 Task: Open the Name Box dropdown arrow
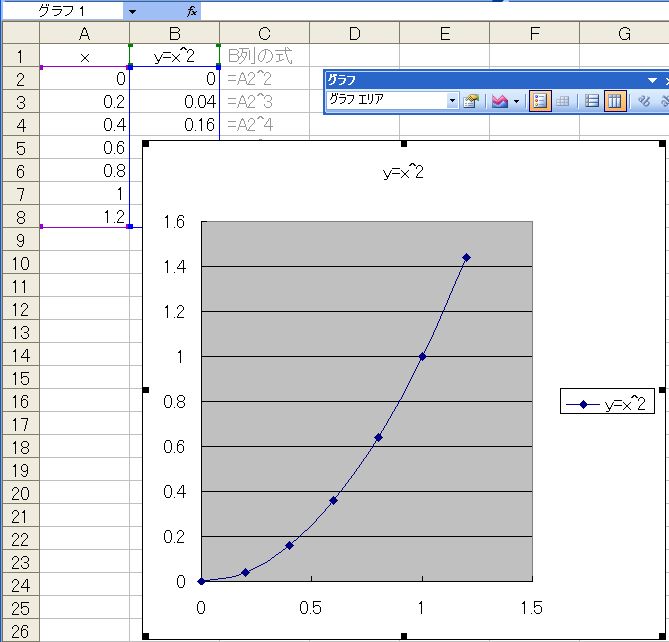click(132, 11)
